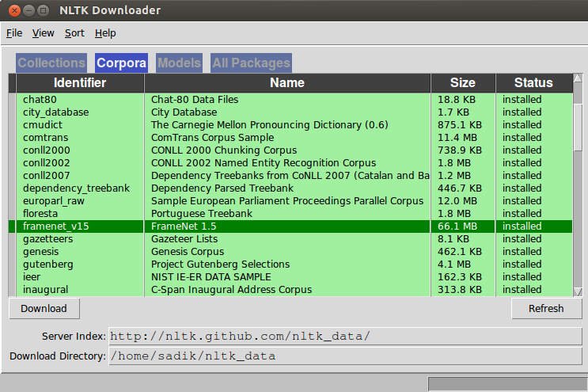Select the europarl_raw identifier
588x392 pixels.
click(54, 201)
